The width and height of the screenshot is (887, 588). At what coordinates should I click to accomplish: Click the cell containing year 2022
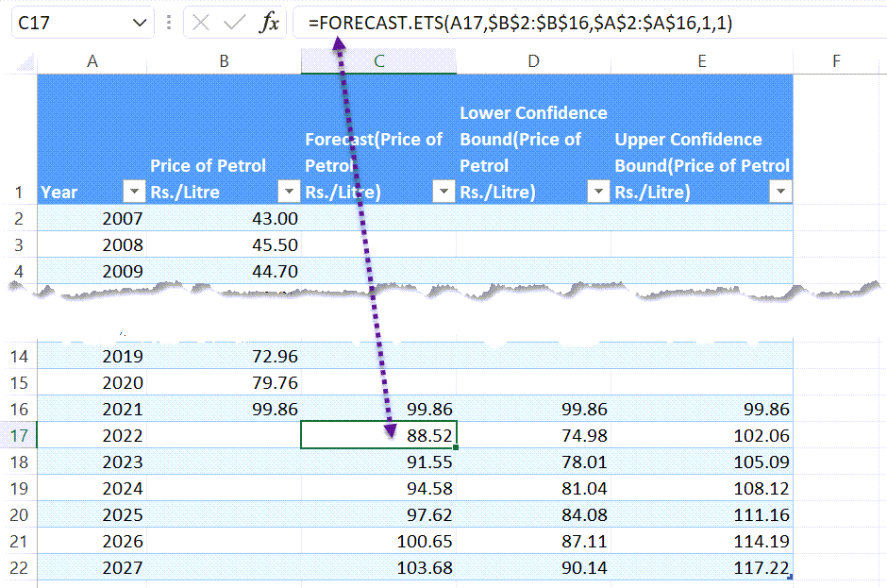[92, 435]
